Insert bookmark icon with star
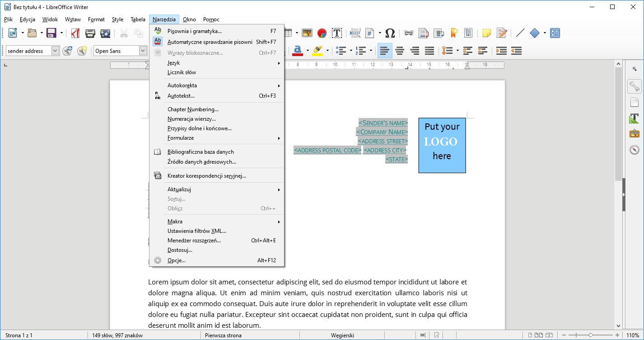Image resolution: width=644 pixels, height=340 pixels. click(454, 33)
